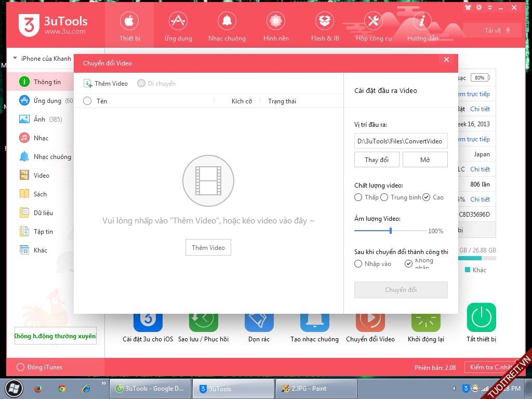Click the Thêm Video plus icon in toolbar
Image resolution: width=532 pixels, height=399 pixels.
(x=88, y=84)
